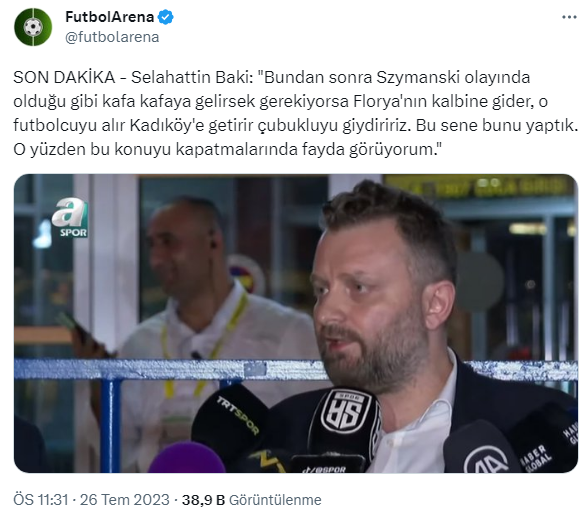Open the three-dot more options menu
This screenshot has width=585, height=518.
569,17
